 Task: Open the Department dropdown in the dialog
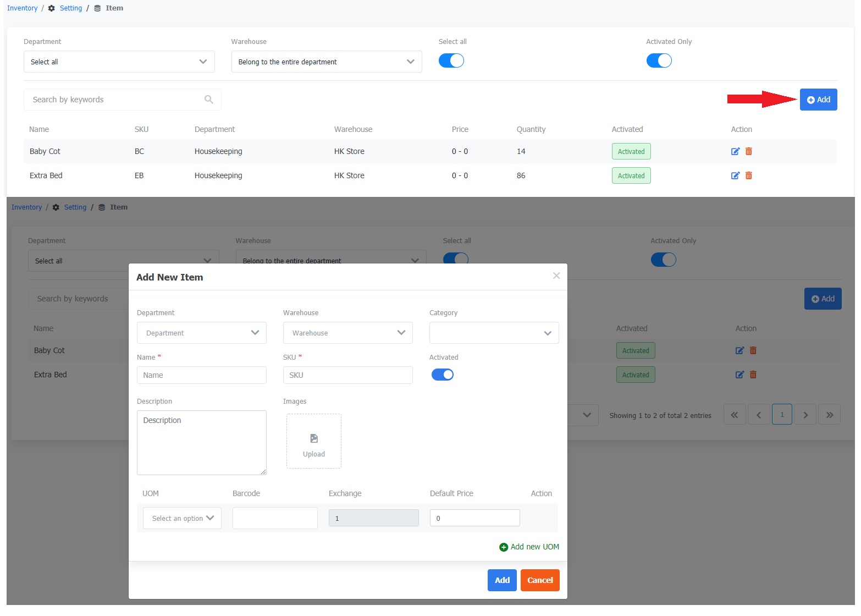click(201, 333)
